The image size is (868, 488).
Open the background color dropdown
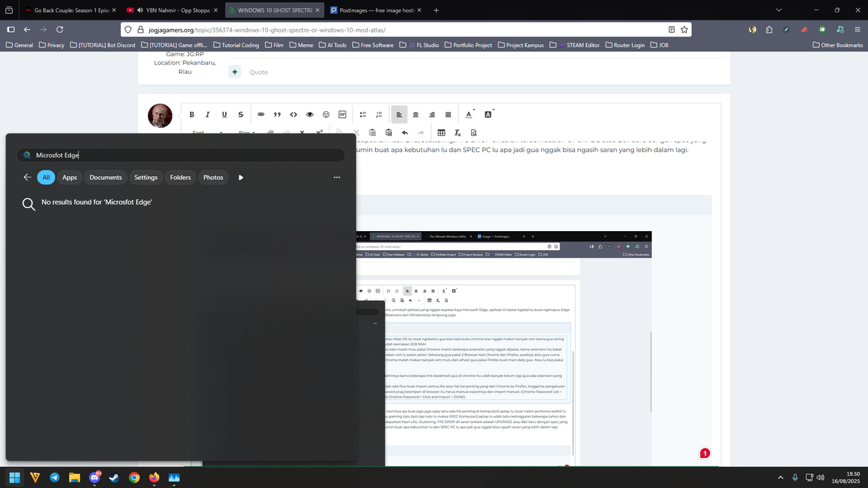489,115
